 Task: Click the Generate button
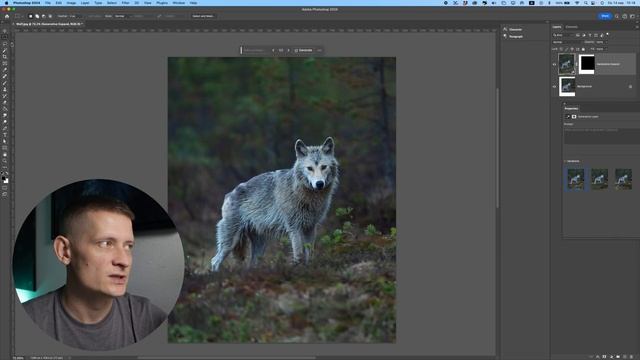(x=304, y=50)
